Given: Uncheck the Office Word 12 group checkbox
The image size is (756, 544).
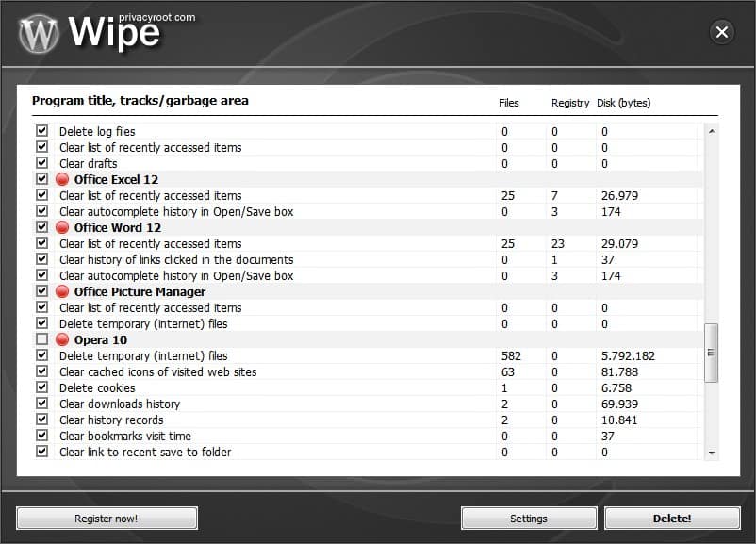Looking at the screenshot, I should (41, 226).
